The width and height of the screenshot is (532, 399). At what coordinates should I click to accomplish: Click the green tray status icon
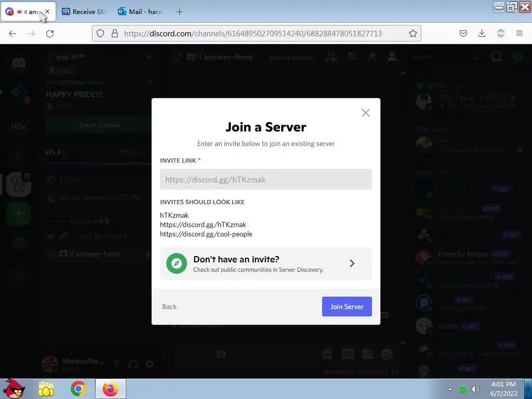(x=462, y=389)
